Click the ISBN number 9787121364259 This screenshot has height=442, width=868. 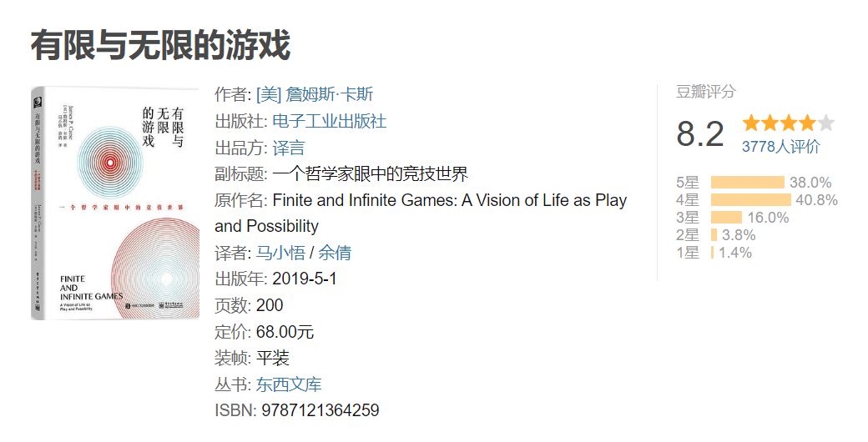point(320,410)
